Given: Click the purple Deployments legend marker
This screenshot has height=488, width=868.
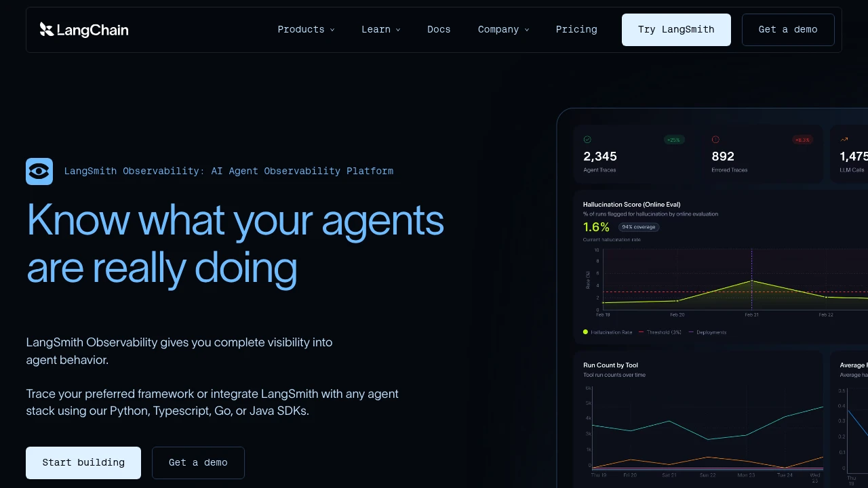Looking at the screenshot, I should [x=691, y=332].
